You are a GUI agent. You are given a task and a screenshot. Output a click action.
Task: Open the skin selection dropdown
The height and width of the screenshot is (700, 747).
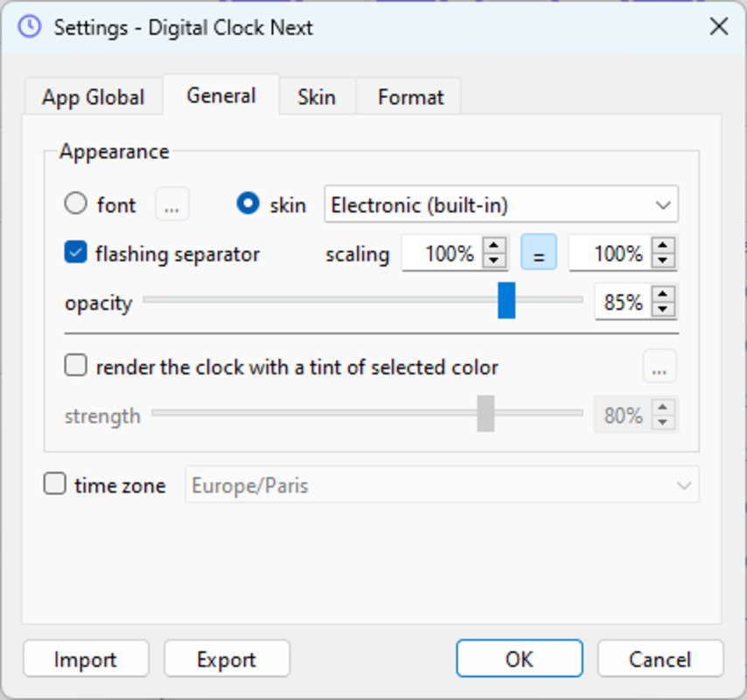click(661, 204)
